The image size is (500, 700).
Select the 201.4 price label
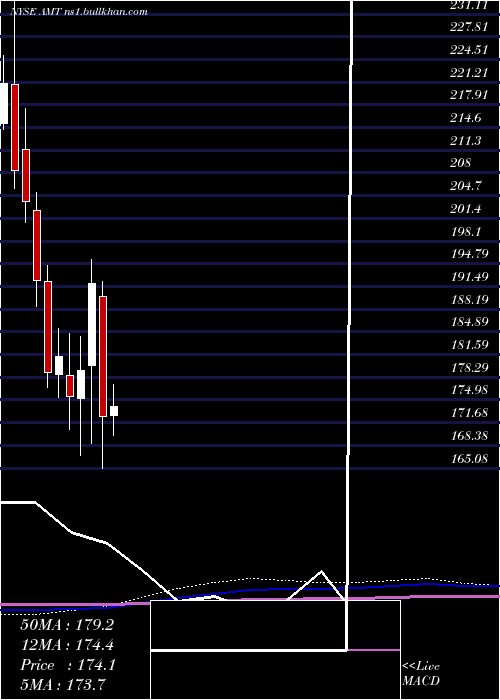click(x=466, y=208)
